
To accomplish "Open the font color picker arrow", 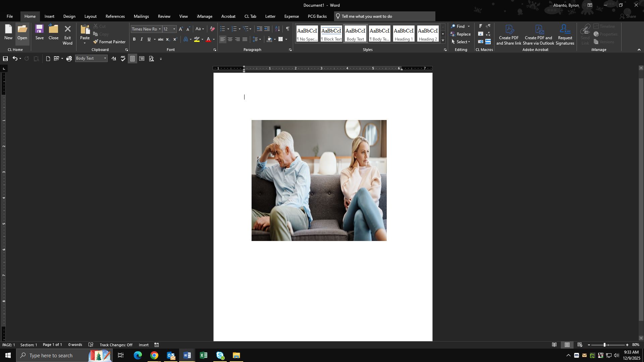I will pyautogui.click(x=214, y=40).
